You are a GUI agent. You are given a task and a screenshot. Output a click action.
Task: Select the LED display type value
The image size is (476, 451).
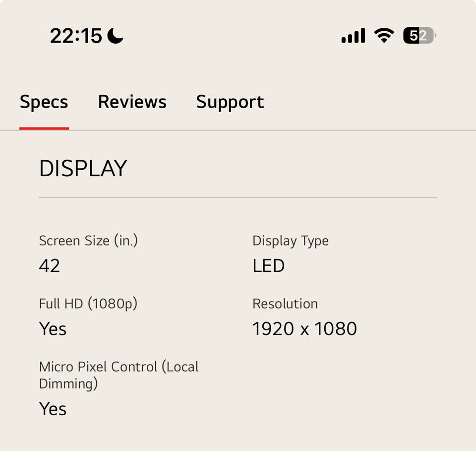tap(268, 266)
